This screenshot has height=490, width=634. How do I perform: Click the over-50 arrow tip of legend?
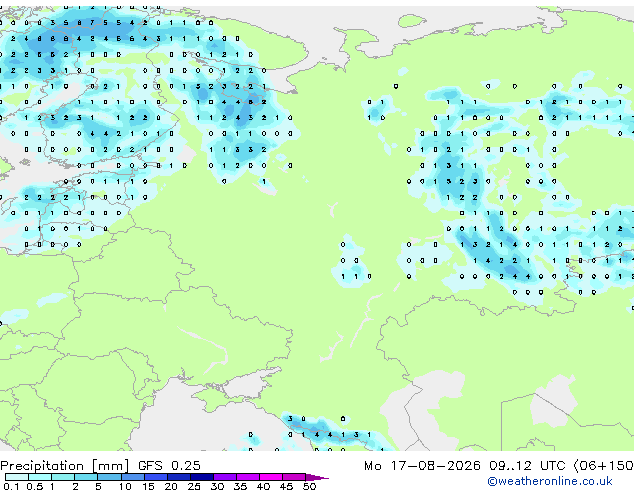point(317,477)
